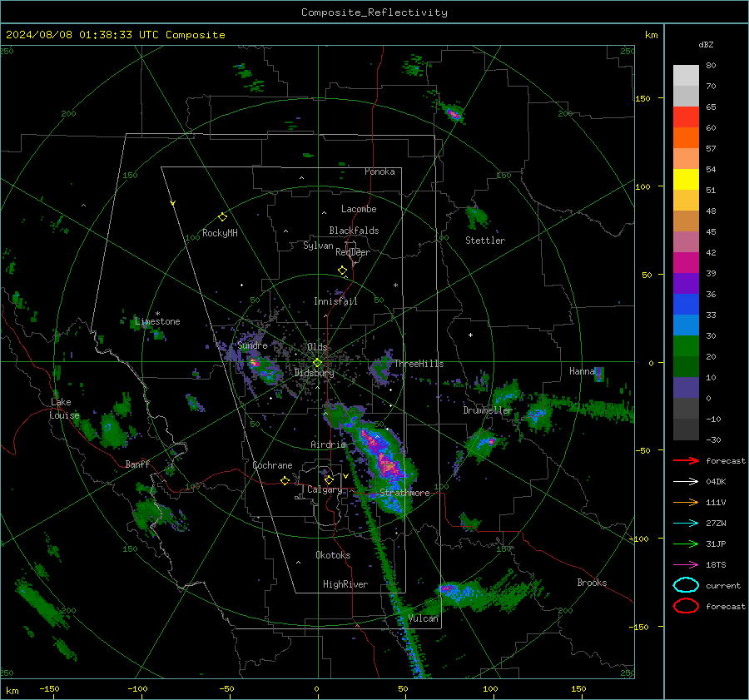
Task: Click the km unit label at top right
Action: [x=651, y=35]
